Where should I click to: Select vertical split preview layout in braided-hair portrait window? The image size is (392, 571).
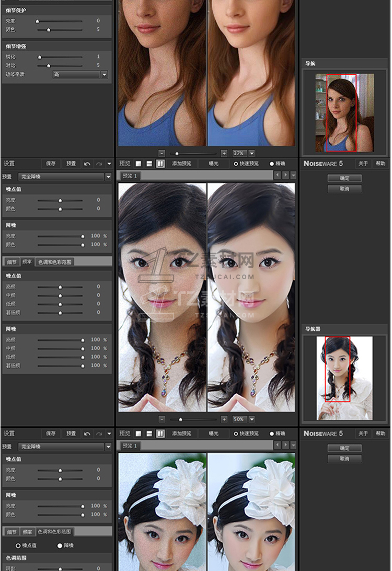pos(160,164)
